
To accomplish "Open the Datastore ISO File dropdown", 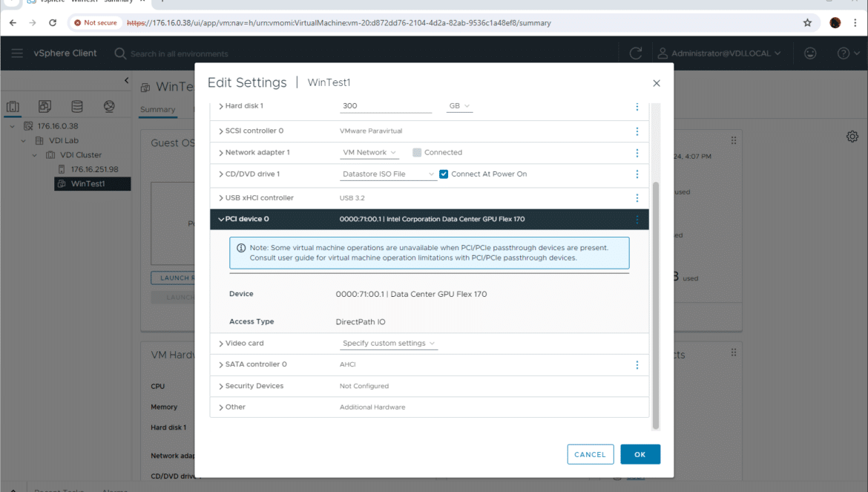I will pyautogui.click(x=388, y=174).
